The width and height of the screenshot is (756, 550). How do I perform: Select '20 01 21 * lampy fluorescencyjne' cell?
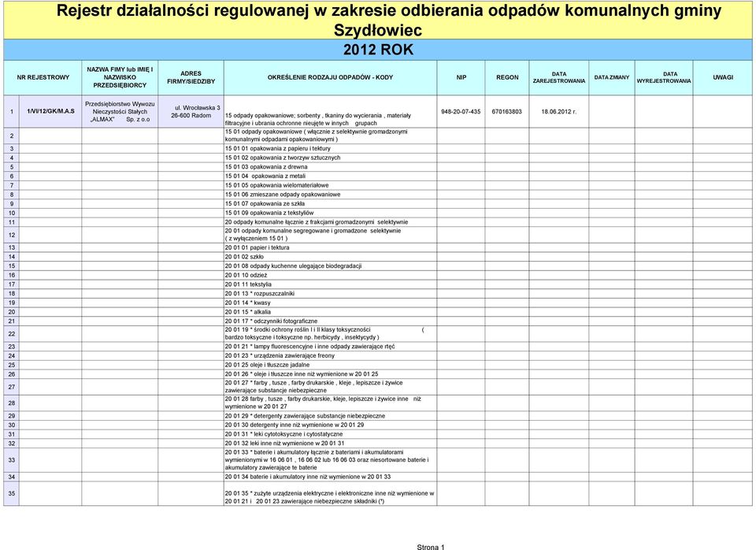pyautogui.click(x=330, y=347)
